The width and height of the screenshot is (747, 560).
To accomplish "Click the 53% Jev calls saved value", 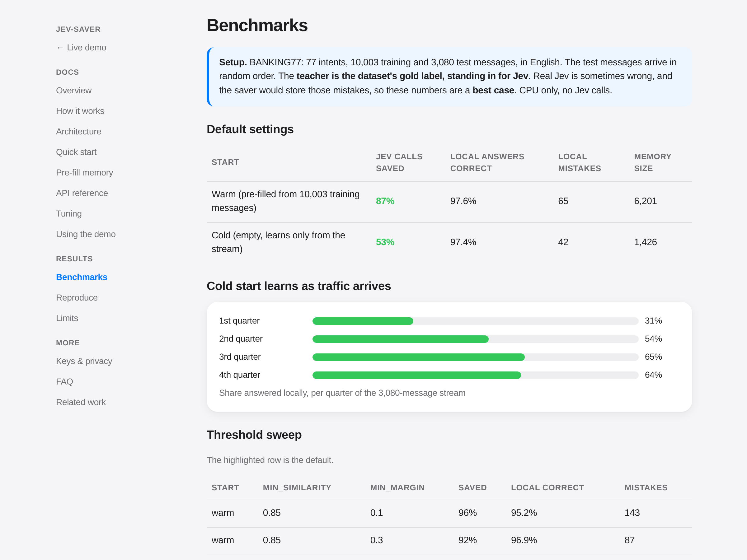I will click(385, 242).
